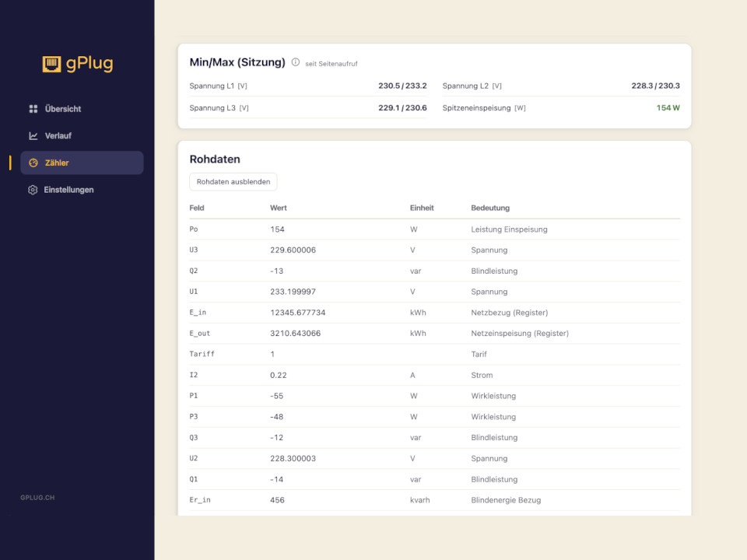This screenshot has height=560, width=747.
Task: Click the Bedeutung column header
Action: coord(490,208)
